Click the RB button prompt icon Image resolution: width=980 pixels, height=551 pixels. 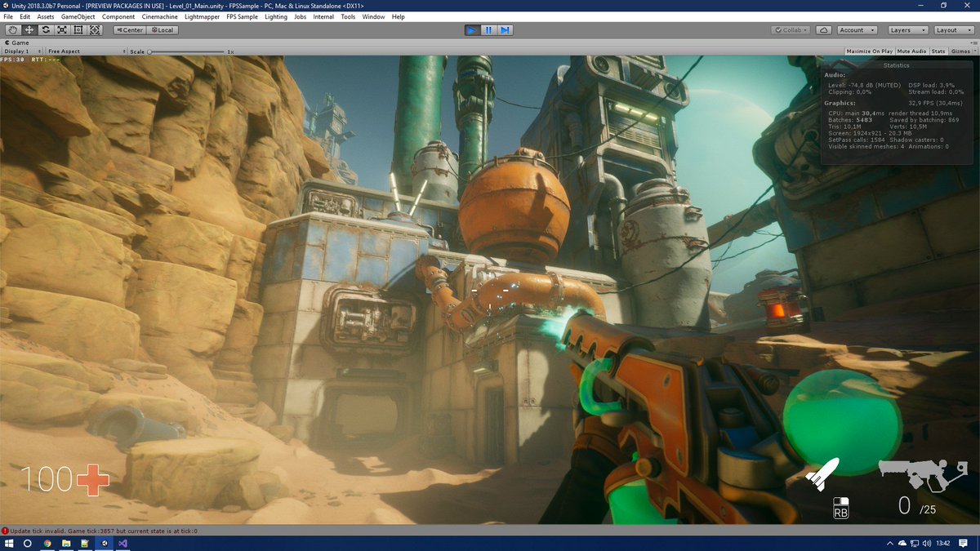click(840, 508)
